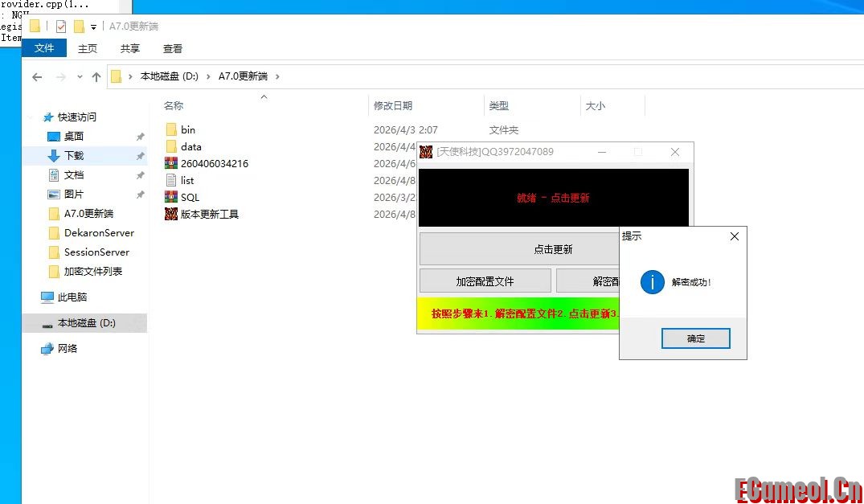This screenshot has width=864, height=504.
Task: Open the back button history chevron
Action: pos(79,76)
